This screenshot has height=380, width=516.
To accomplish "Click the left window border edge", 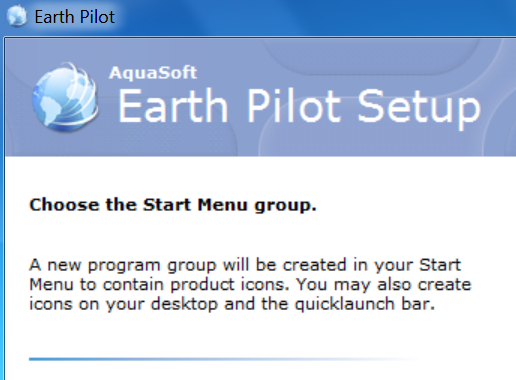I will pos(2,207).
